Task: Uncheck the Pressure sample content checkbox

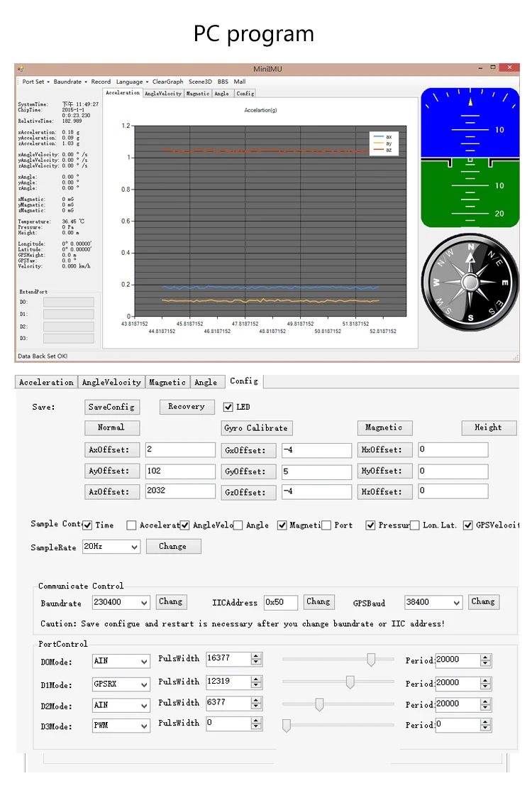Action: pyautogui.click(x=370, y=525)
